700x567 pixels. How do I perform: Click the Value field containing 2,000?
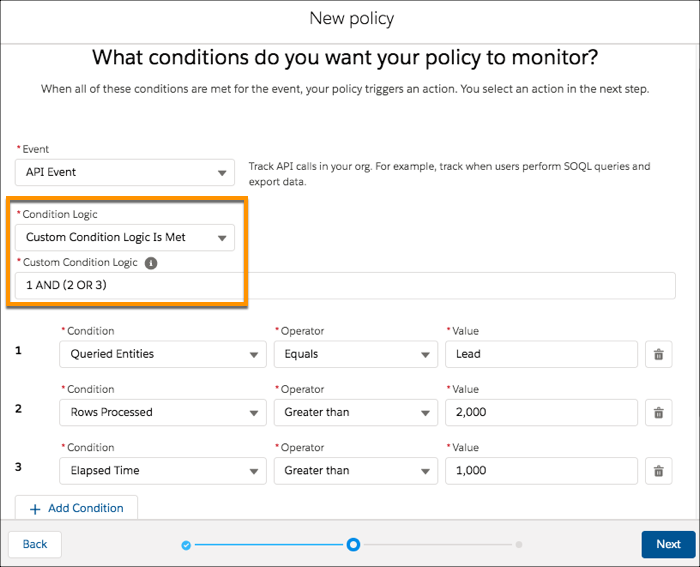coord(541,413)
